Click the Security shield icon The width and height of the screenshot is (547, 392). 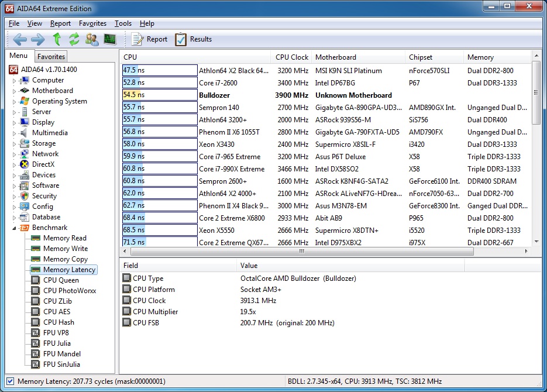25,196
